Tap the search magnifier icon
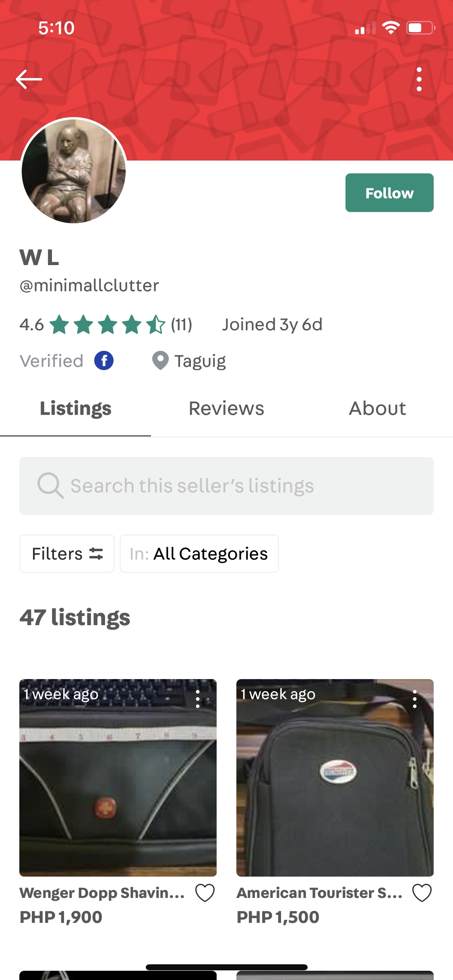 click(50, 486)
